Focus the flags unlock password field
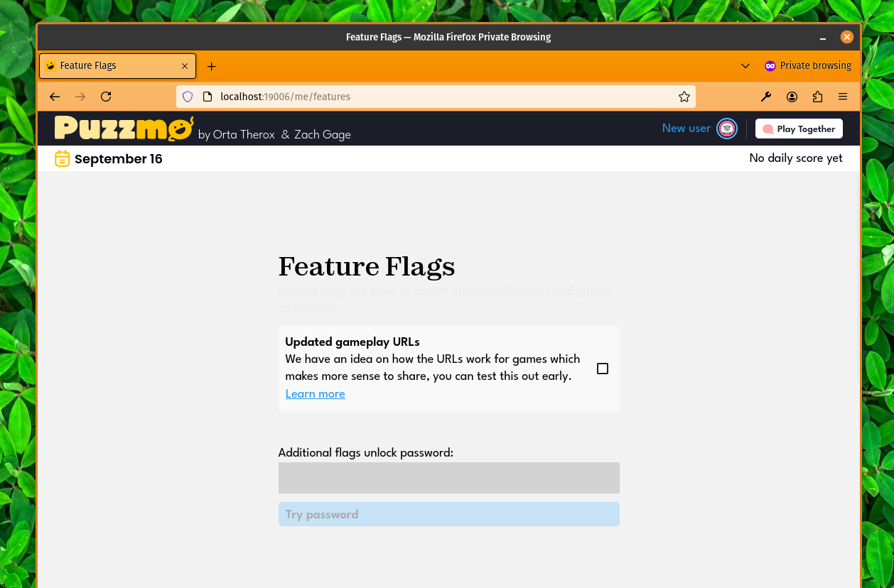This screenshot has height=588, width=894. coord(448,478)
